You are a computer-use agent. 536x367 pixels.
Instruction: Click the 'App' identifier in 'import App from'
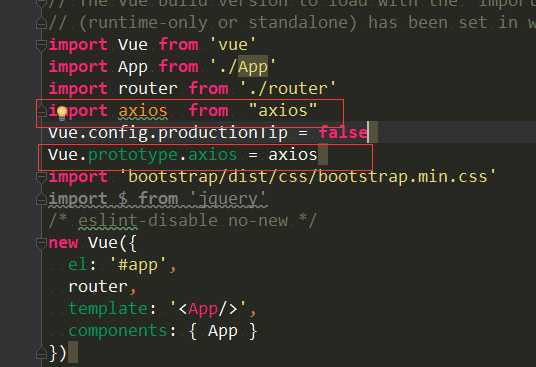133,67
